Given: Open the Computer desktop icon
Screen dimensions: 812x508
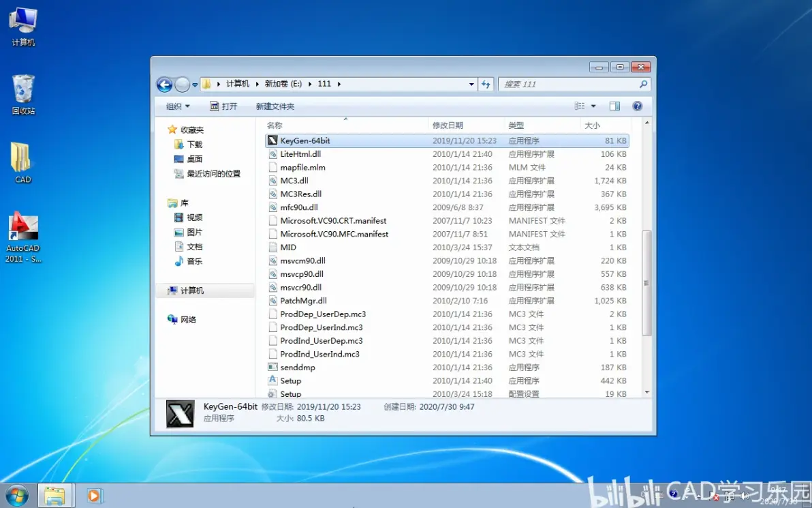Looking at the screenshot, I should (23, 26).
